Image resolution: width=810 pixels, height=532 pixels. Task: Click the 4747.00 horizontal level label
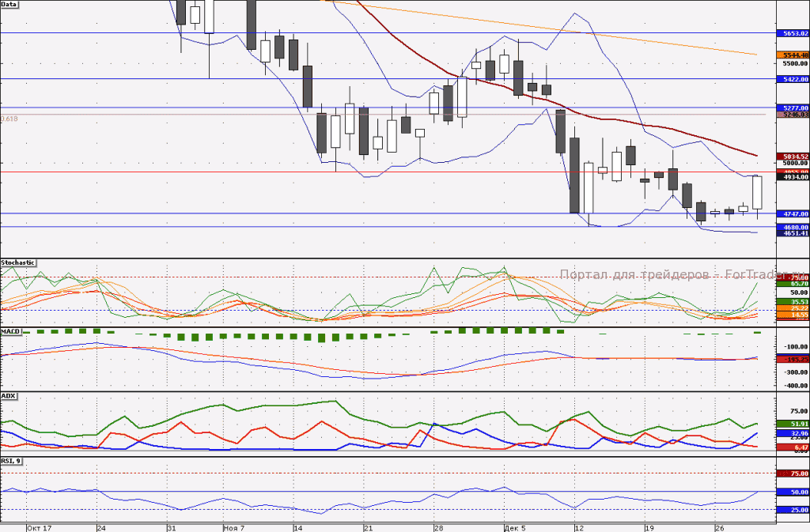point(793,213)
